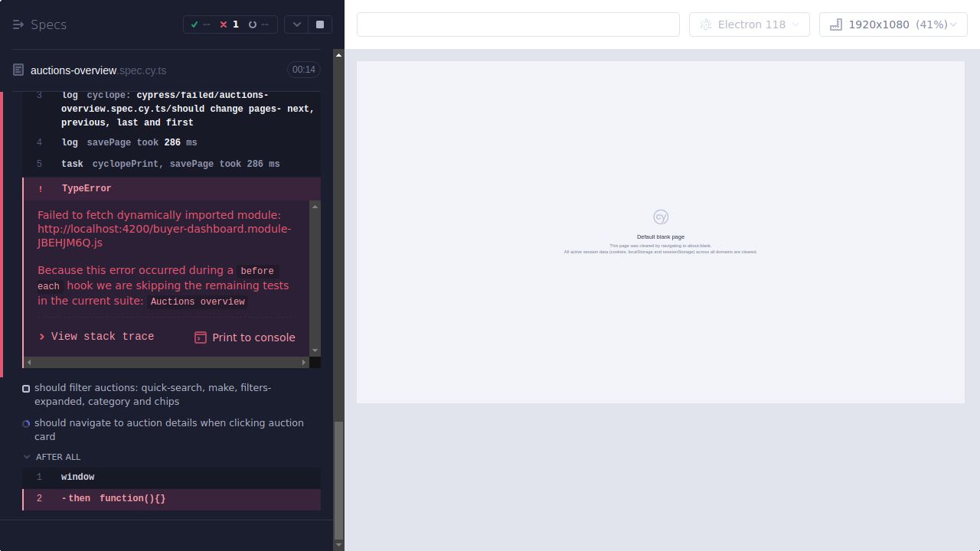Collapse the AFTER ALL section
The width and height of the screenshot is (980, 551).
point(25,457)
